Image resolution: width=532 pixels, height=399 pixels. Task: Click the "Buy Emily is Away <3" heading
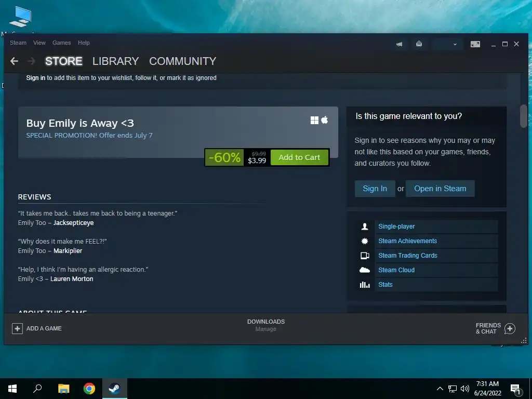pyautogui.click(x=80, y=123)
